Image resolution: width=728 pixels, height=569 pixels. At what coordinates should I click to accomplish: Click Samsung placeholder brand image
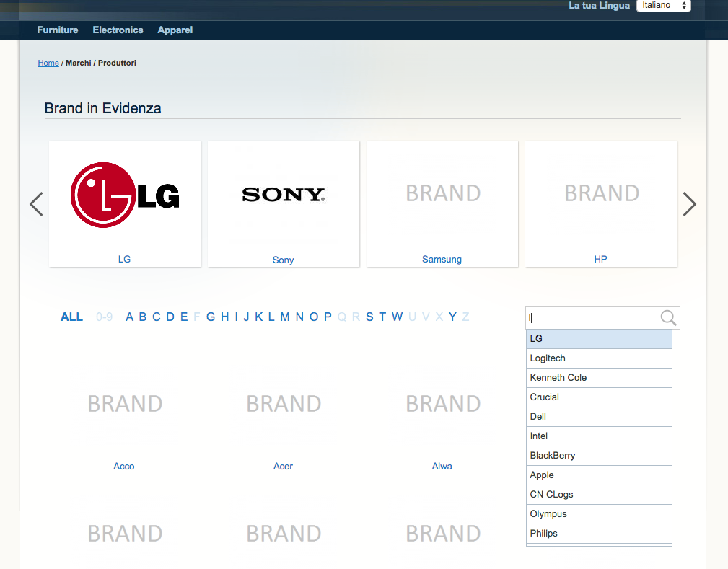[x=443, y=193]
